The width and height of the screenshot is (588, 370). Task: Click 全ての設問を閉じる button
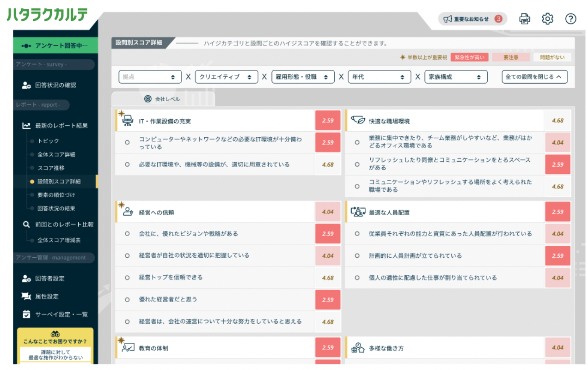pyautogui.click(x=535, y=77)
